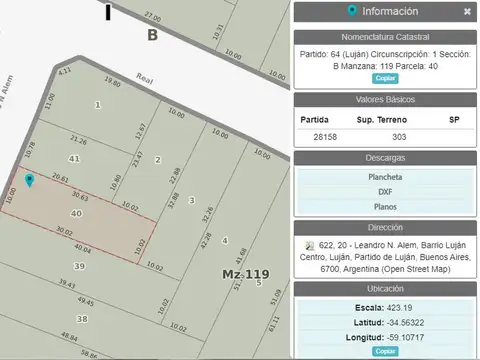The width and height of the screenshot is (480, 360).
Task: Download the Plancheta file
Action: pyautogui.click(x=385, y=177)
